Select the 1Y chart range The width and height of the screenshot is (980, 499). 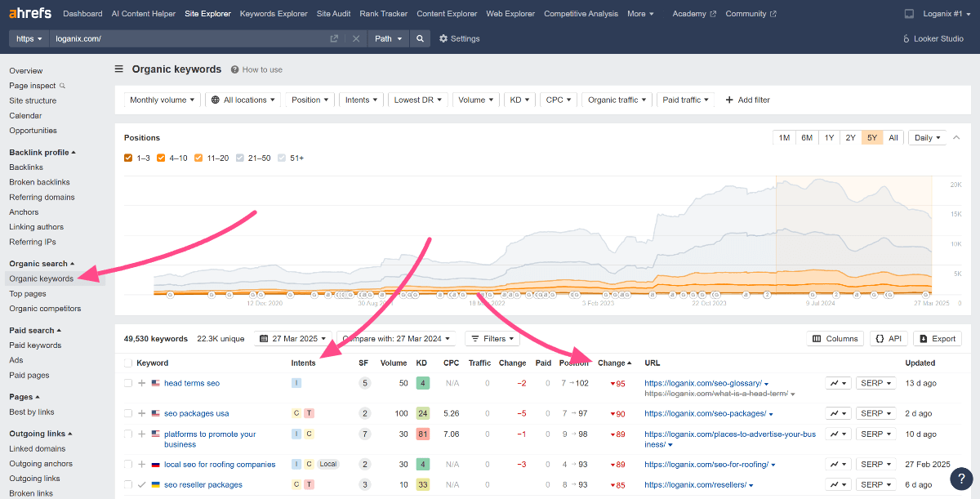tap(829, 137)
